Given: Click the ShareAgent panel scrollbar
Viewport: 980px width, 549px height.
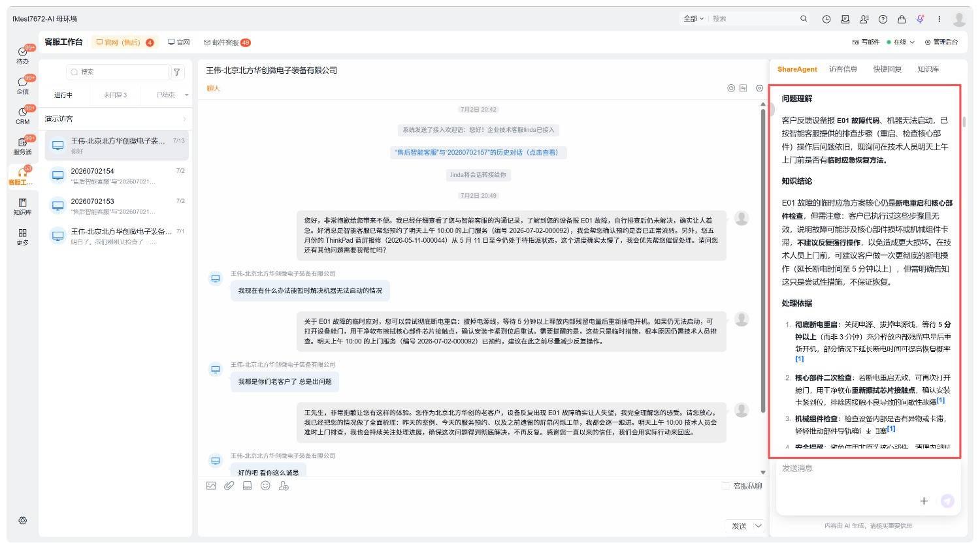Looking at the screenshot, I should [x=964, y=122].
